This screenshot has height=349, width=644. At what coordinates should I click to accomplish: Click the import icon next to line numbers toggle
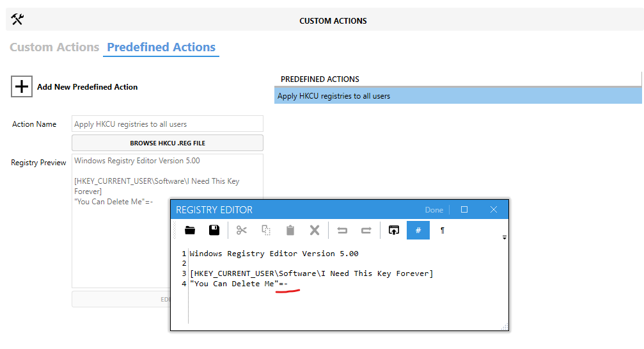coord(394,230)
